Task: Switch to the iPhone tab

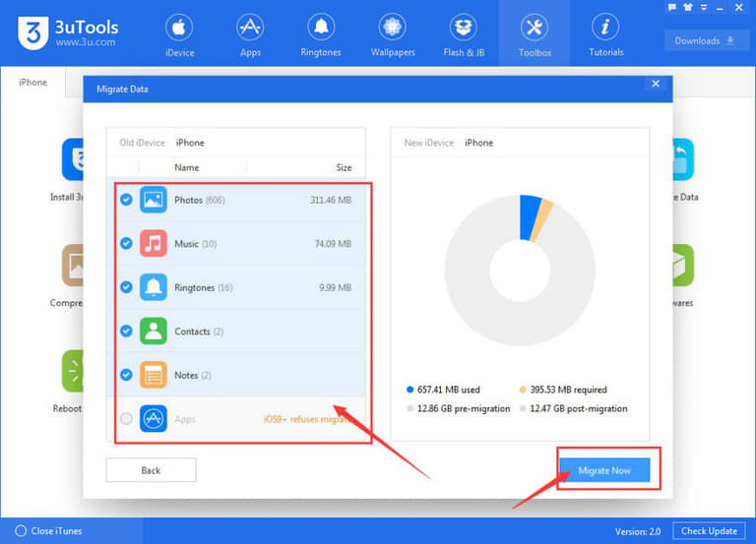Action: click(x=32, y=83)
